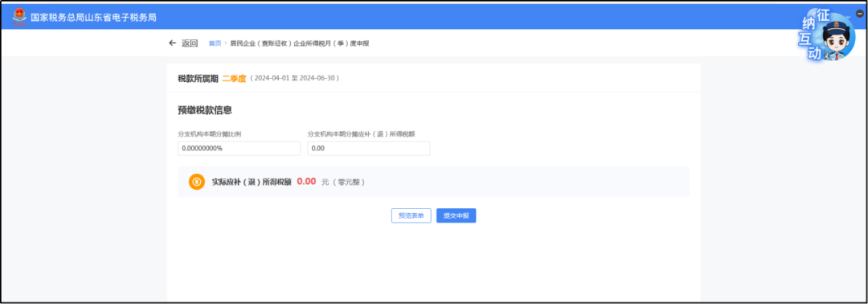Focus the 分支机构本期分摊比例 input field

(x=240, y=149)
